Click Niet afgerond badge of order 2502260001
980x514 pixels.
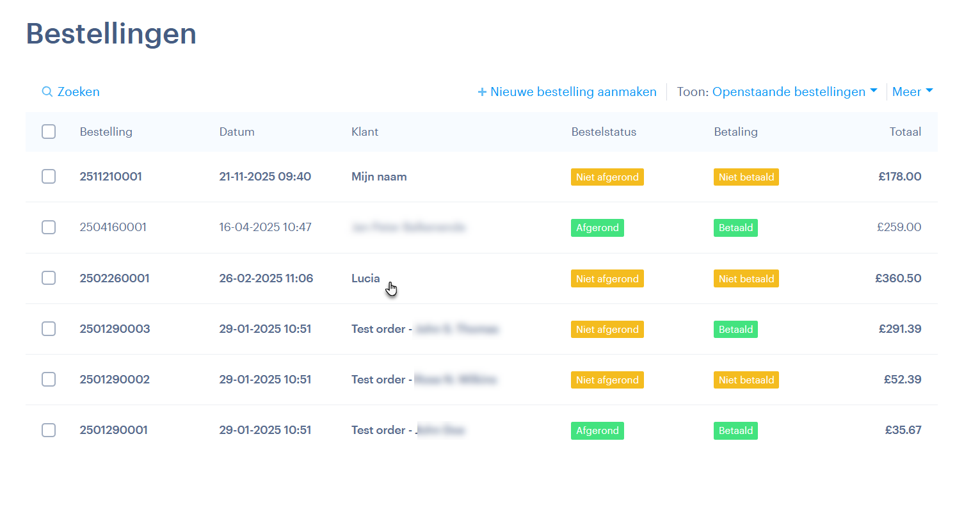coord(607,279)
